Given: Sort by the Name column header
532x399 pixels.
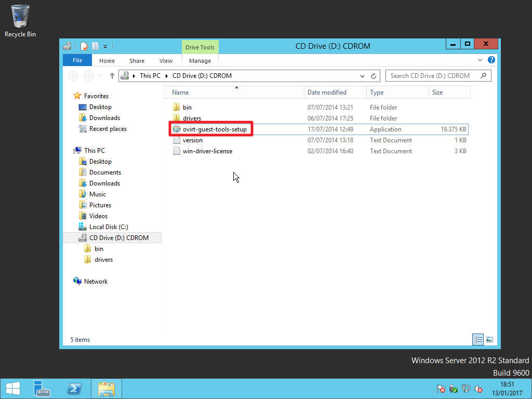Looking at the screenshot, I should [x=233, y=92].
